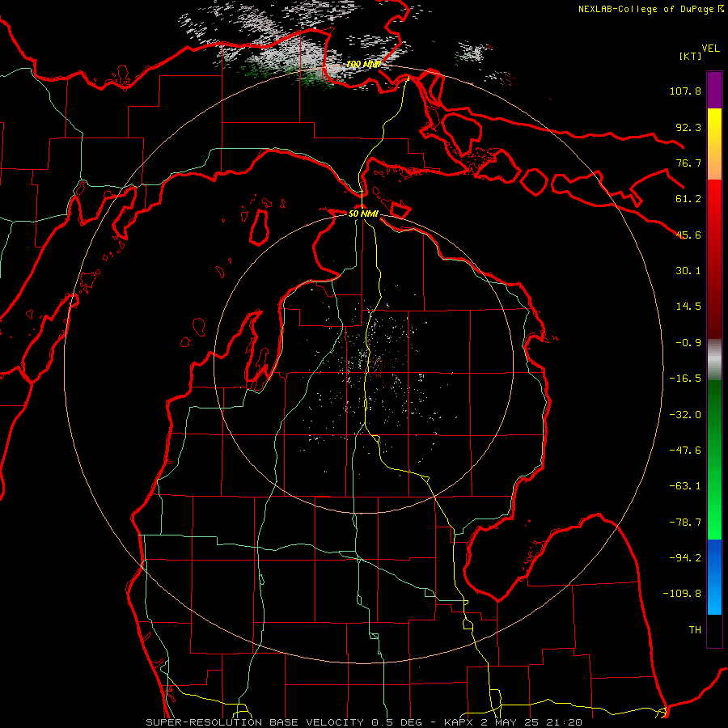728x728 pixels.
Task: Select the -78.7 velocity scale value
Action: coord(685,523)
